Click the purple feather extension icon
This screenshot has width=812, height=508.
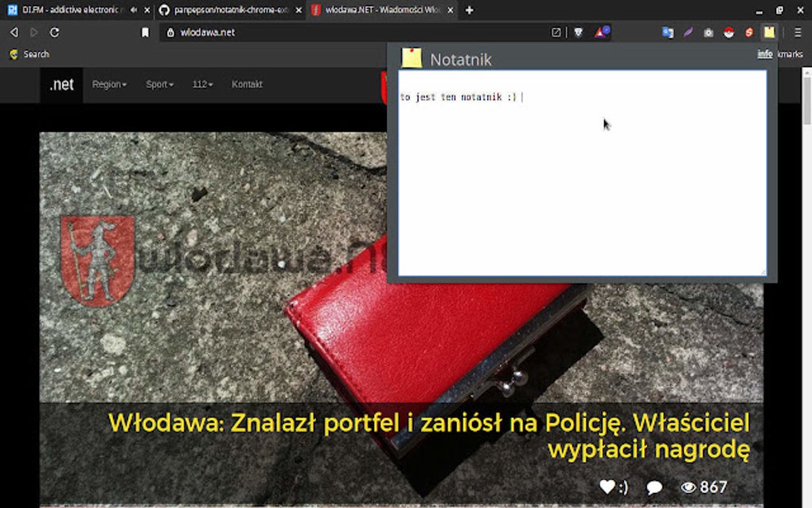pyautogui.click(x=688, y=32)
